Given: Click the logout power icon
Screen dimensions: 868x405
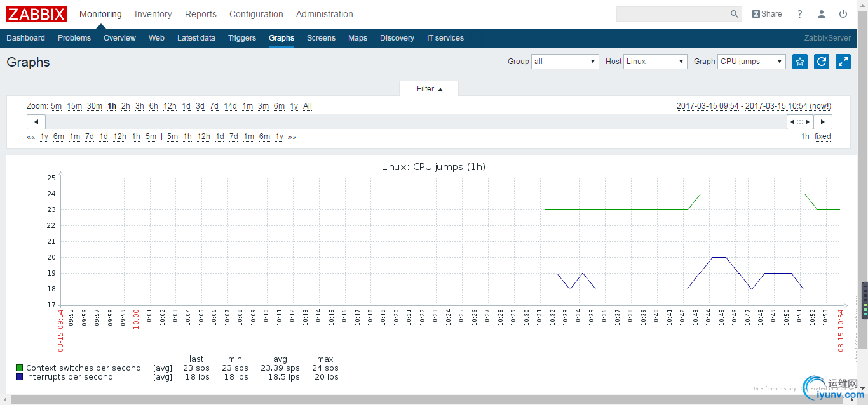Looking at the screenshot, I should tap(843, 14).
